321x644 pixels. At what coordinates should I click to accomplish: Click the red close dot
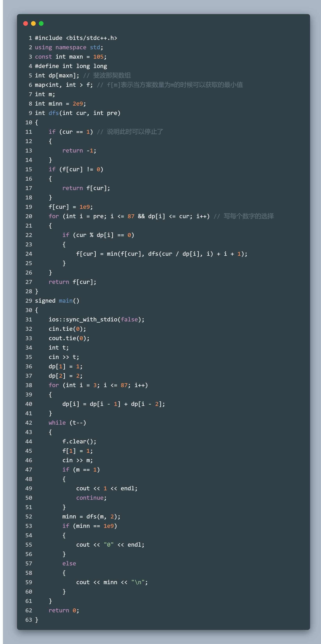(x=25, y=23)
